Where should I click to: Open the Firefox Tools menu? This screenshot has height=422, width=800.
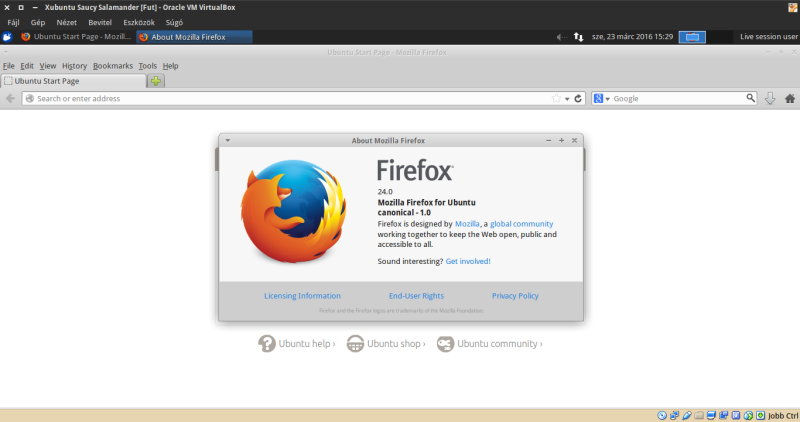[147, 66]
